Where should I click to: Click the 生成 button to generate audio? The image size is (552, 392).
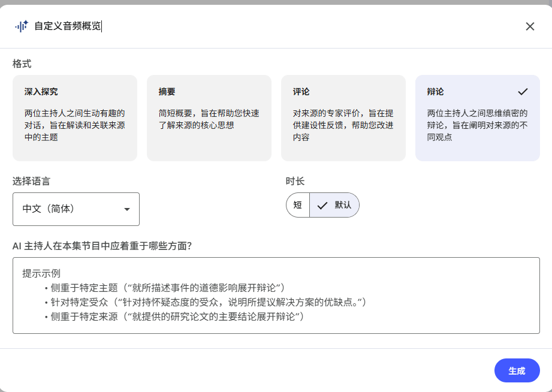point(517,370)
